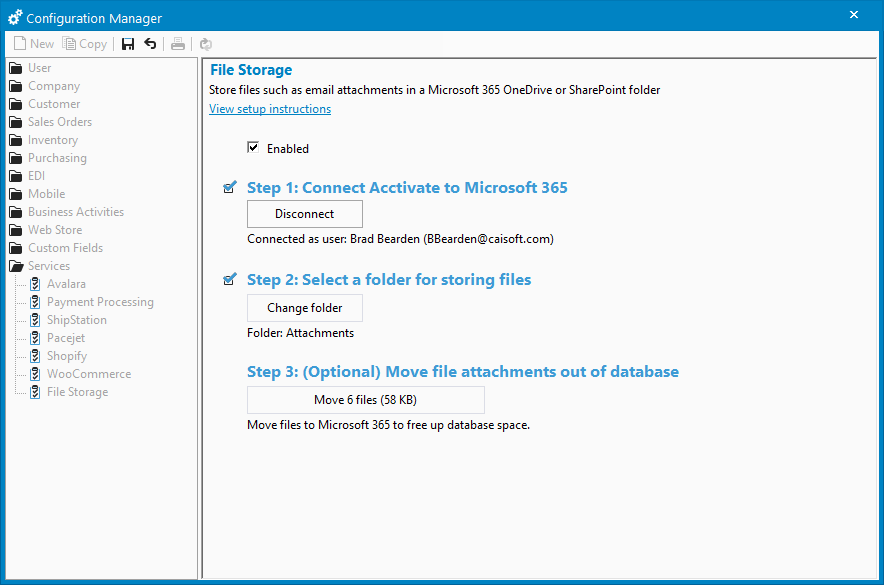The height and width of the screenshot is (585, 884).
Task: Click the gears icon in the title bar
Action: point(14,14)
